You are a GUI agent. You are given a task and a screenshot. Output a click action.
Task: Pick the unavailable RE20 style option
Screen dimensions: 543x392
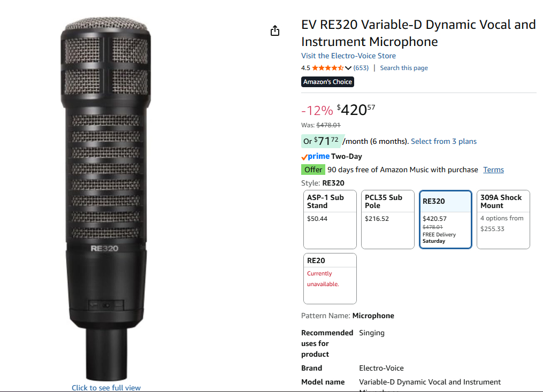point(330,278)
